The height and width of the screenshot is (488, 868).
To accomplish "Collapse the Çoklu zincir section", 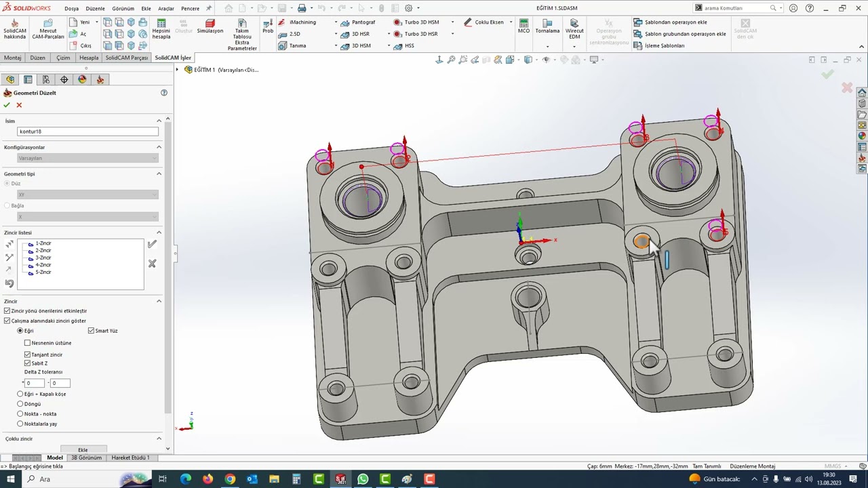I will pos(159,439).
